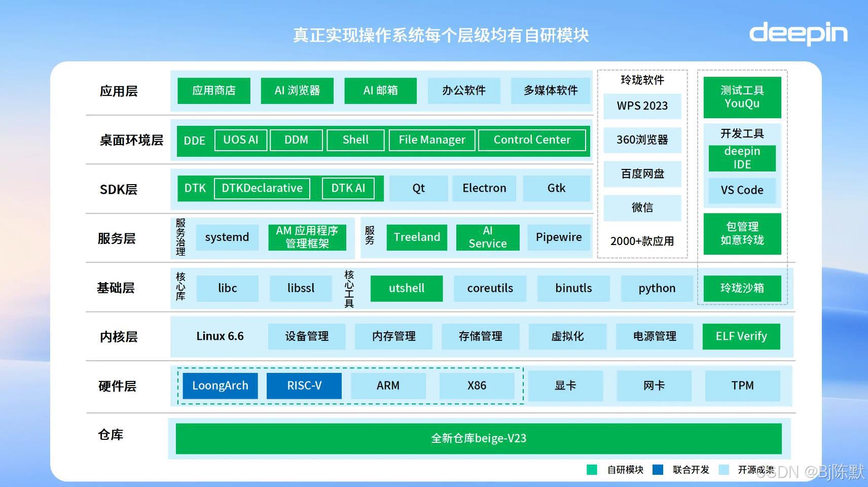Click the 全新仓库beige-V23 bar
The height and width of the screenshot is (487, 868).
pyautogui.click(x=479, y=439)
